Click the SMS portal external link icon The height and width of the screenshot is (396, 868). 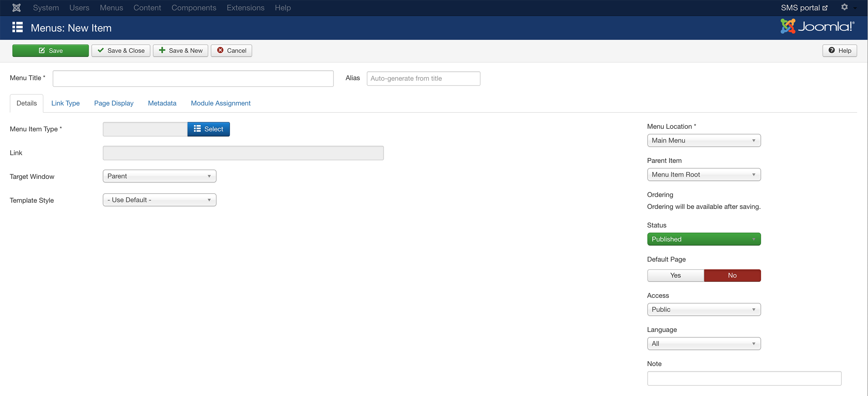pyautogui.click(x=825, y=8)
